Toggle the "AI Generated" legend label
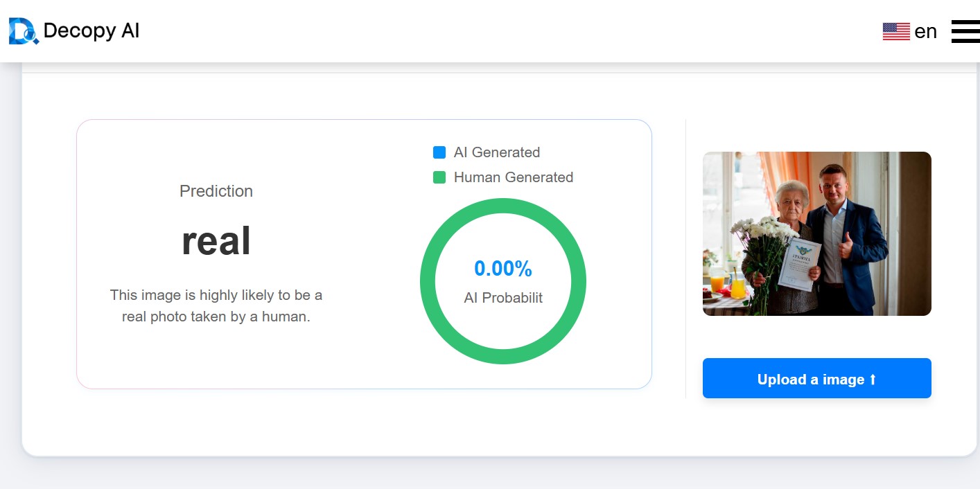Screen dimensions: 980x489 (496, 152)
